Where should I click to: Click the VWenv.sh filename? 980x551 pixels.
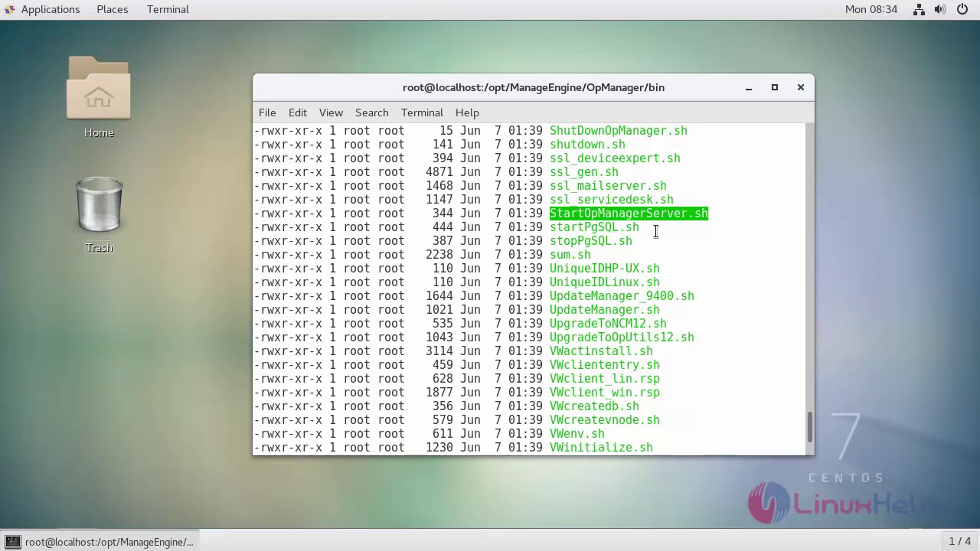point(577,434)
